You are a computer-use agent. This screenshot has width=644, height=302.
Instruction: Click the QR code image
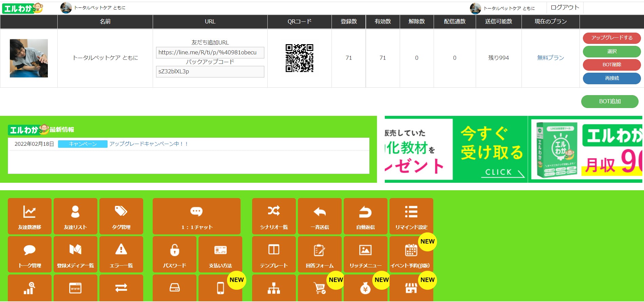click(299, 58)
